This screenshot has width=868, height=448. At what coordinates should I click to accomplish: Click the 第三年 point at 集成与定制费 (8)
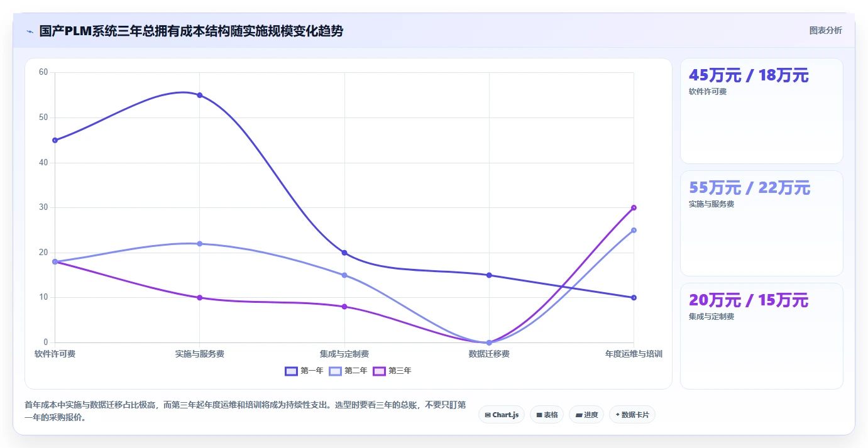coord(344,307)
